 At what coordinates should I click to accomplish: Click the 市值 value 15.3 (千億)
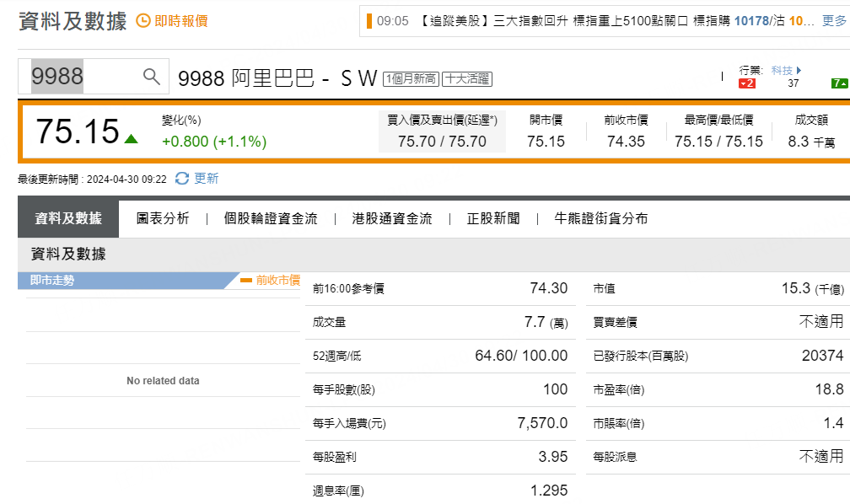[813, 288]
